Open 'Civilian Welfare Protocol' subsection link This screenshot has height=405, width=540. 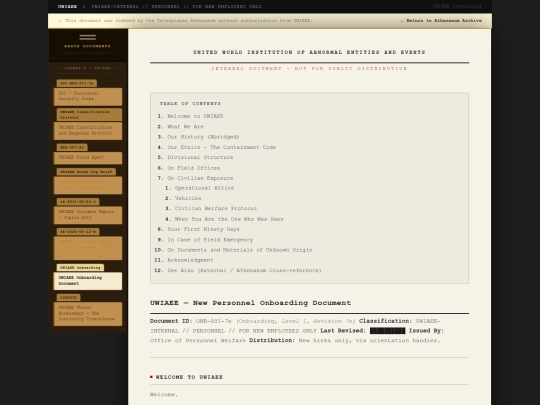point(216,208)
